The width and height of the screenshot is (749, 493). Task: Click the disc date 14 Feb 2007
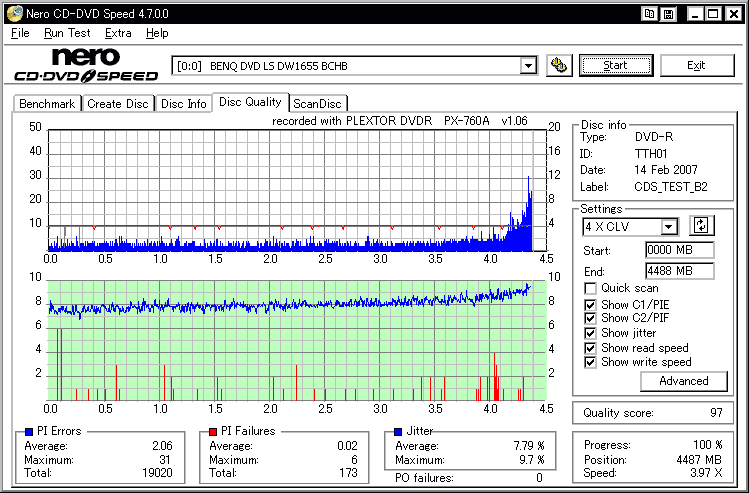click(x=666, y=170)
